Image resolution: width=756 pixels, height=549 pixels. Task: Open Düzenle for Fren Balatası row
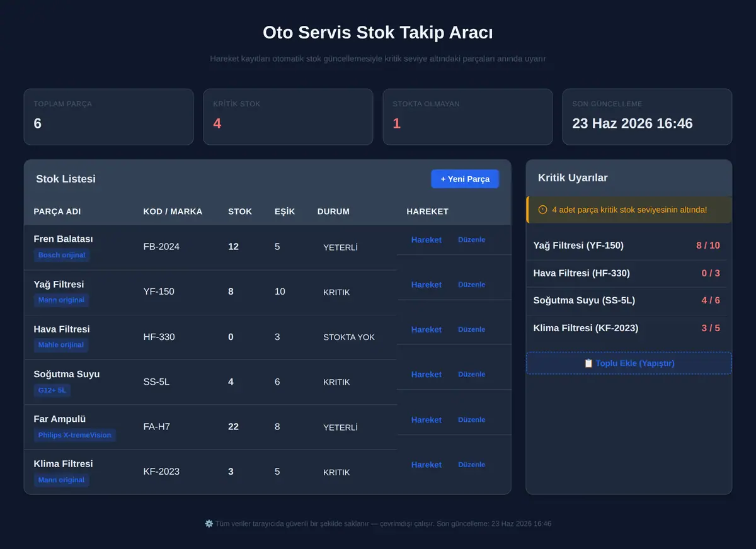point(472,240)
